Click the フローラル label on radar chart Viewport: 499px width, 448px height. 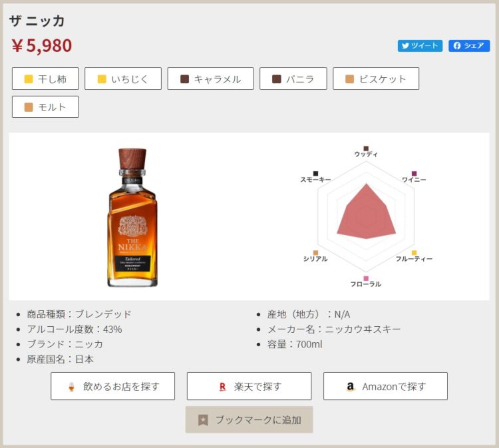coord(366,284)
